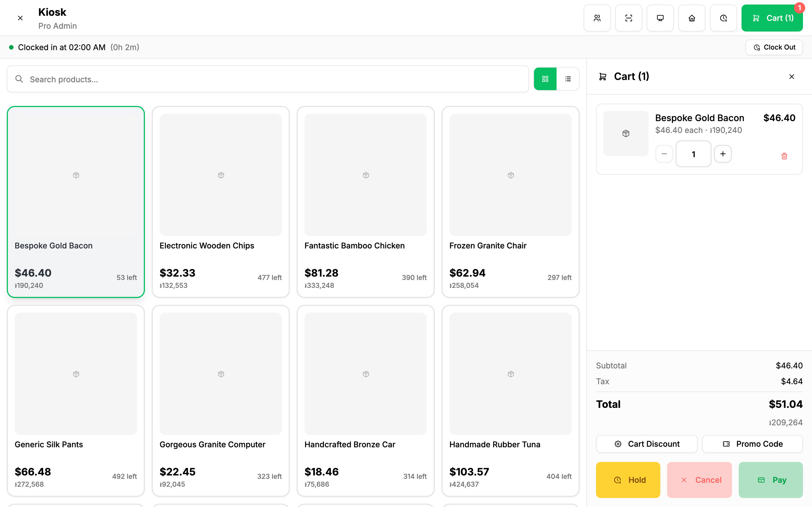Increase Bespoke Gold Bacon quantity
This screenshot has height=507, width=812.
click(x=723, y=154)
